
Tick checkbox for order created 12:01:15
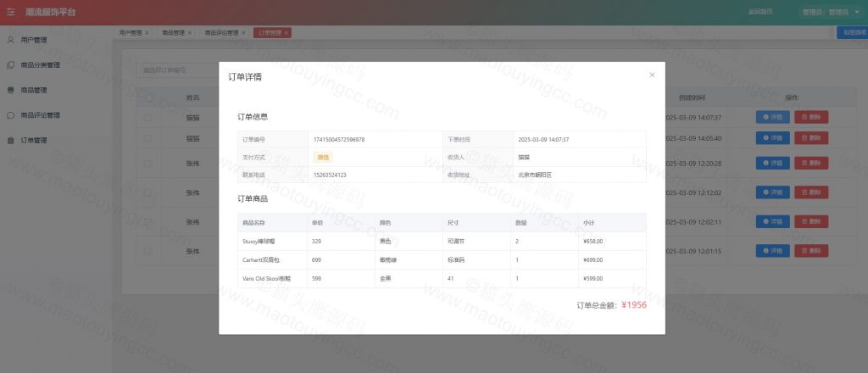click(x=147, y=251)
